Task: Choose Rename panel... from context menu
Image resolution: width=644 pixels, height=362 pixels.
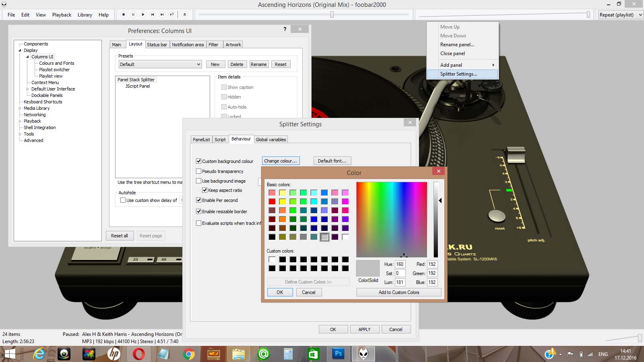Action: tap(457, 45)
